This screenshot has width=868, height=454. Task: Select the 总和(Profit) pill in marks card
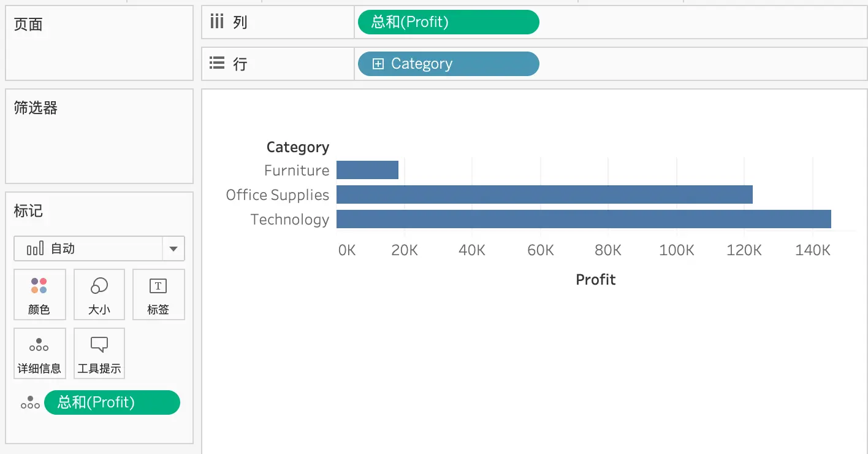pyautogui.click(x=112, y=402)
